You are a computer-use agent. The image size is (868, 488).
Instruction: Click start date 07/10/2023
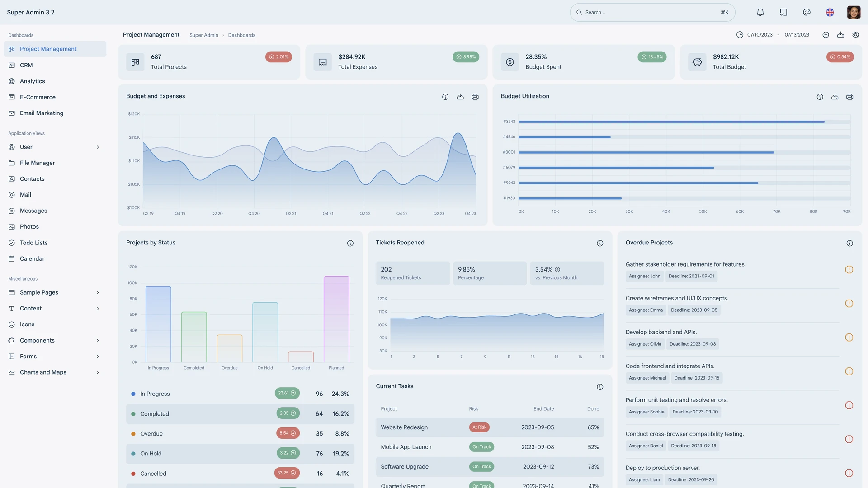(x=759, y=35)
